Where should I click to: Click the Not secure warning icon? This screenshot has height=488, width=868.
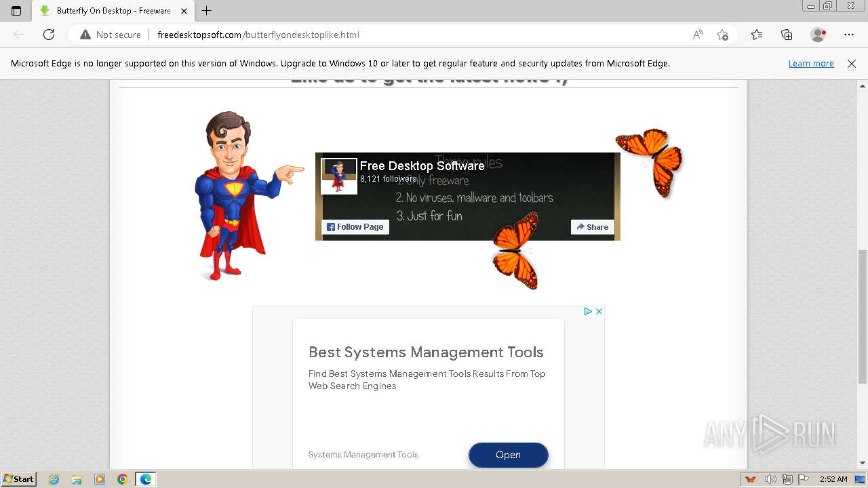[x=85, y=35]
